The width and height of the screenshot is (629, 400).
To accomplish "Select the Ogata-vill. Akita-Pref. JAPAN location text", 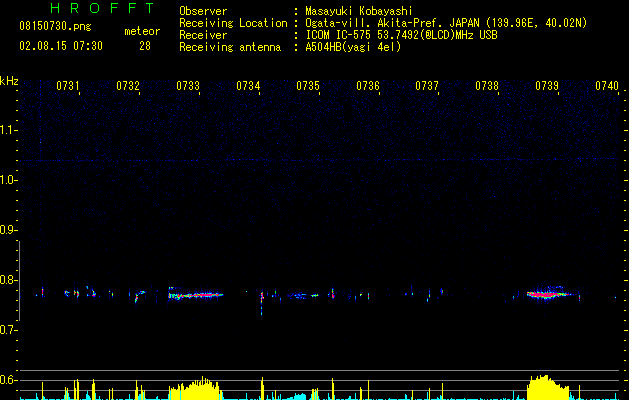I will (446, 23).
